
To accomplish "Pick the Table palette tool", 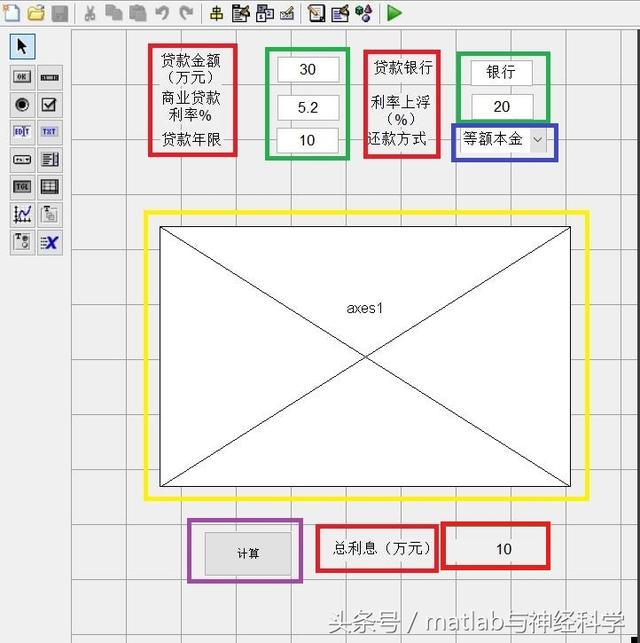I will 50,187.
